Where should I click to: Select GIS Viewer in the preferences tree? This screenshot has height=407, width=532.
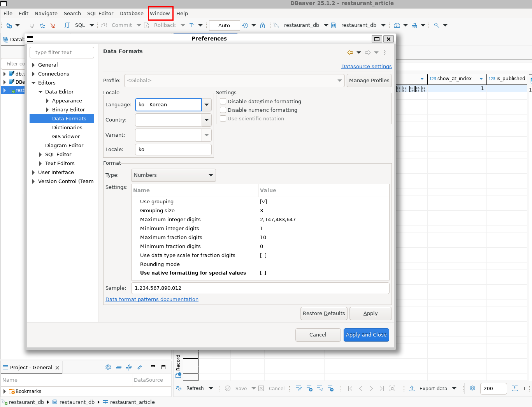[66, 137]
